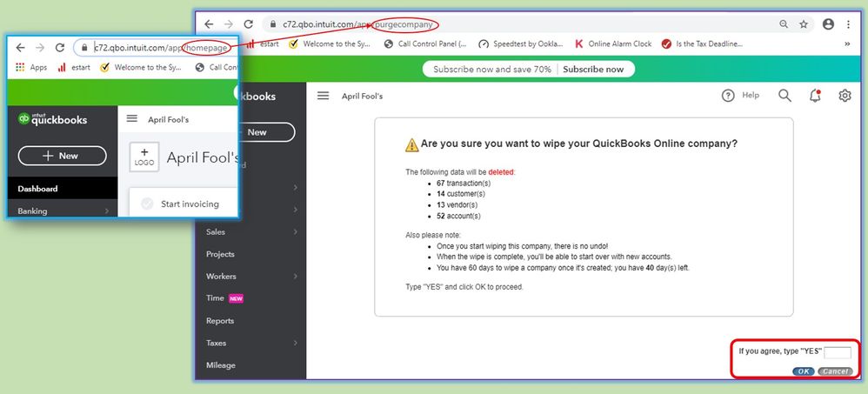868x394 pixels.
Task: Expand the Sales submenu chevron
Action: 296,232
